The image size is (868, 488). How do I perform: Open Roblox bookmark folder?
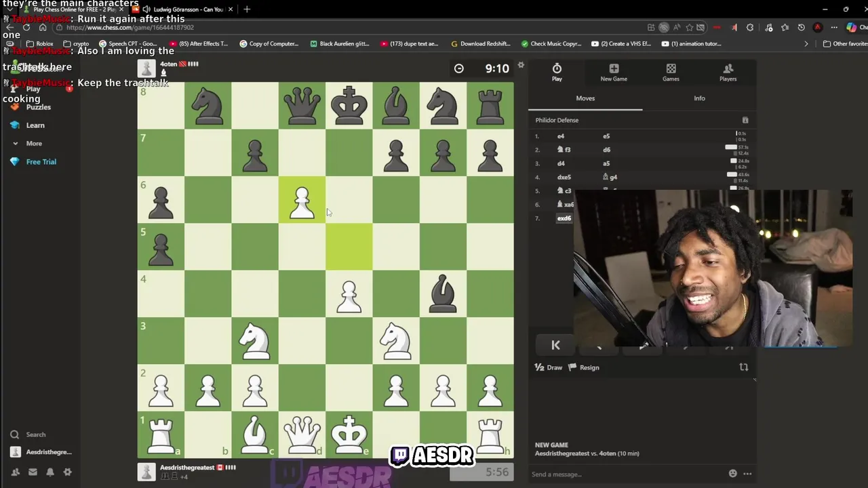coord(39,44)
